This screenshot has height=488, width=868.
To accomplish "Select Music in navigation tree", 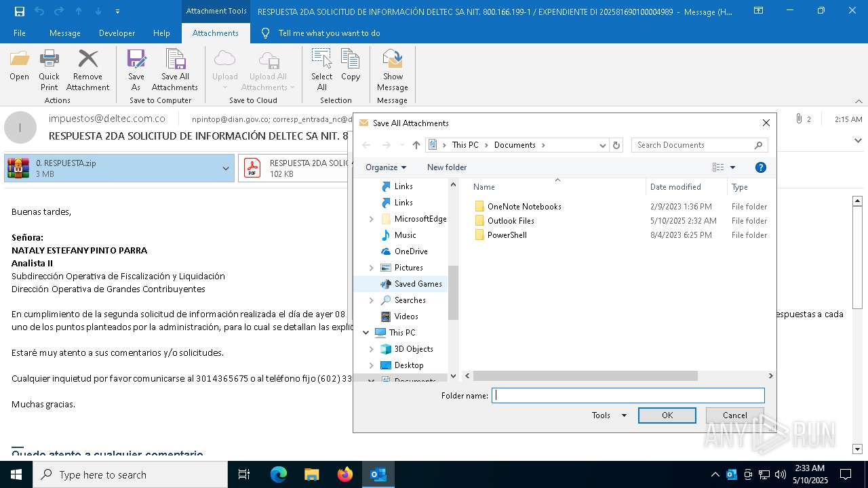I will point(405,235).
